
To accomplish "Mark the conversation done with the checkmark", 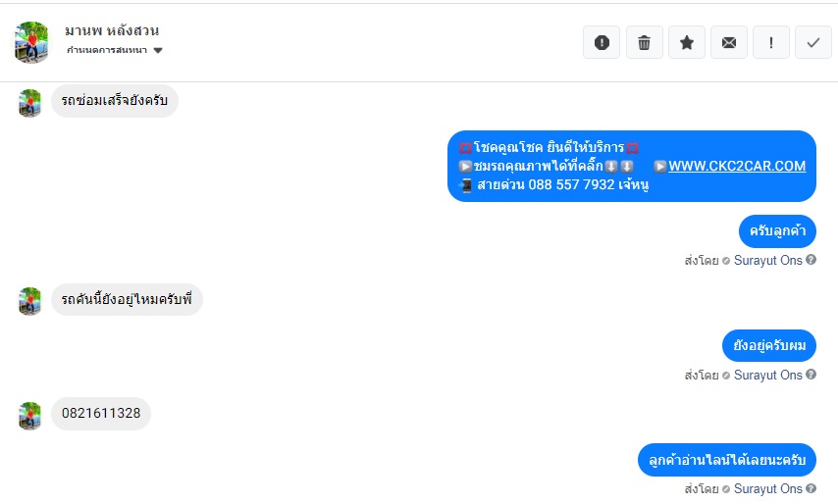I will pyautogui.click(x=813, y=42).
